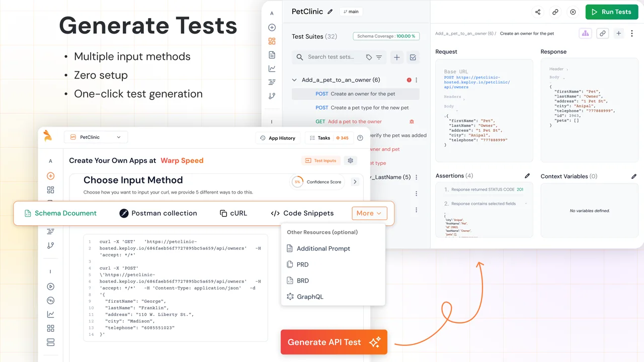The height and width of the screenshot is (362, 644).
Task: Click the tag icon in test sets search
Action: (x=369, y=57)
